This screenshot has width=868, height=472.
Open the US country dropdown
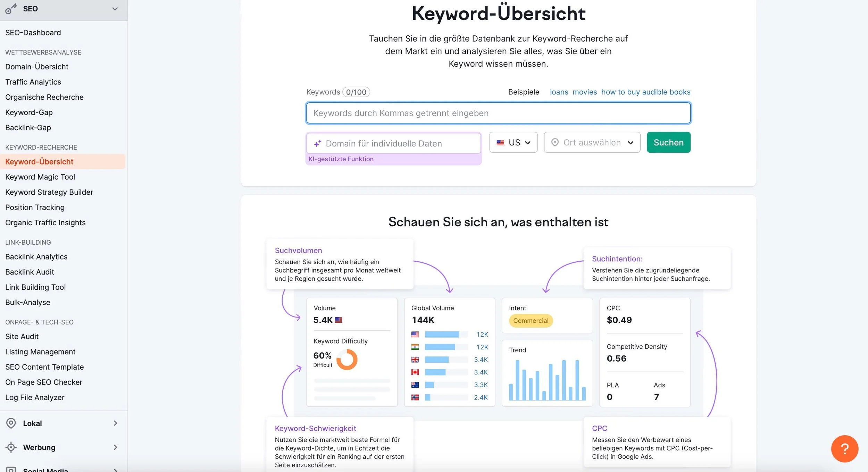point(513,143)
